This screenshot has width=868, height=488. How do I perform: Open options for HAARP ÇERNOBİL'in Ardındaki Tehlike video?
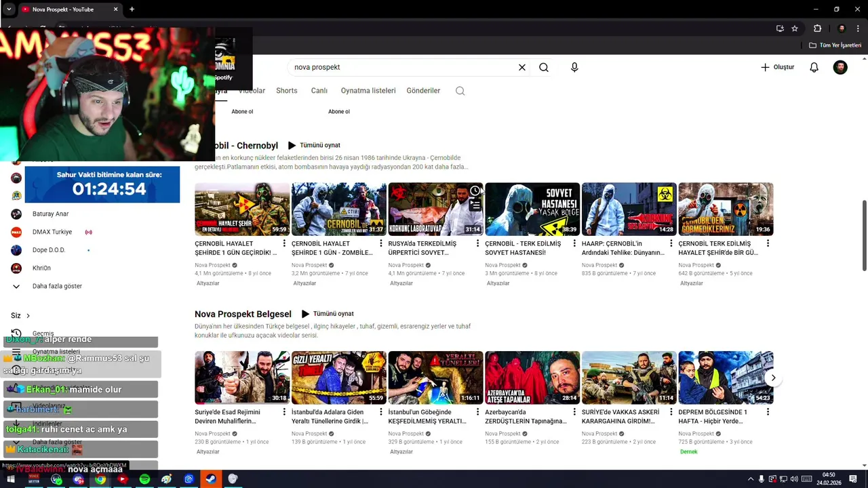(x=671, y=243)
